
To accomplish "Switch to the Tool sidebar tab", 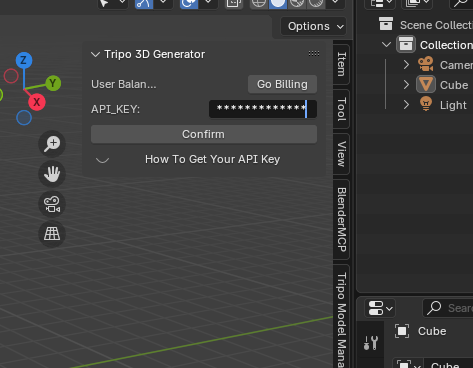I will click(x=341, y=109).
